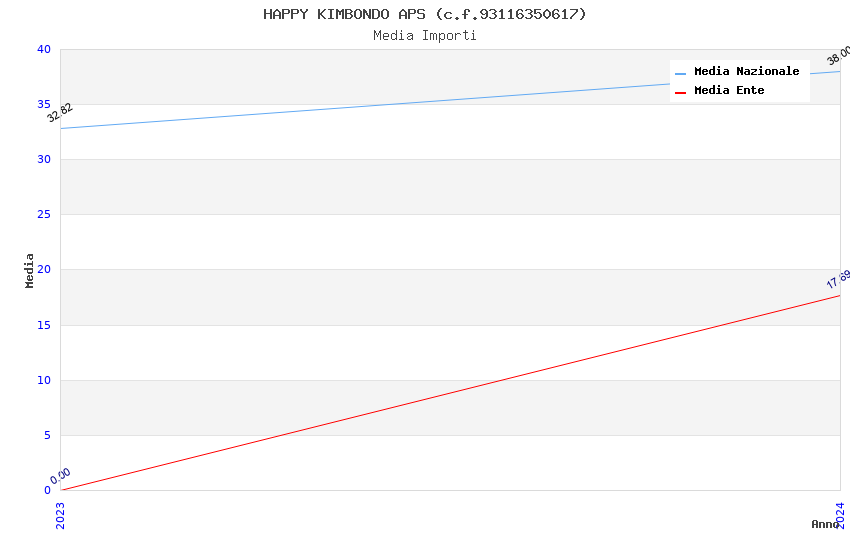Click the 35 y-axis tick label
Screen dimensions: 850x550
44,104
